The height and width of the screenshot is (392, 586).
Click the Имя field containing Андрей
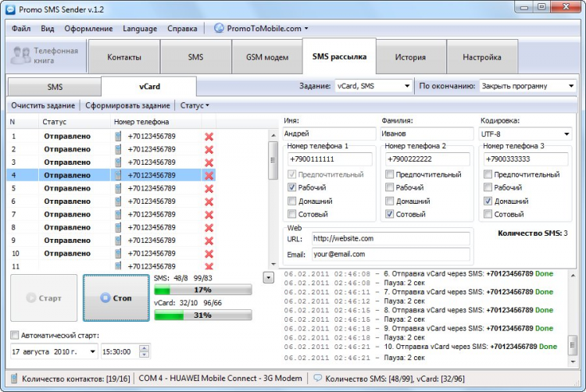click(x=329, y=134)
